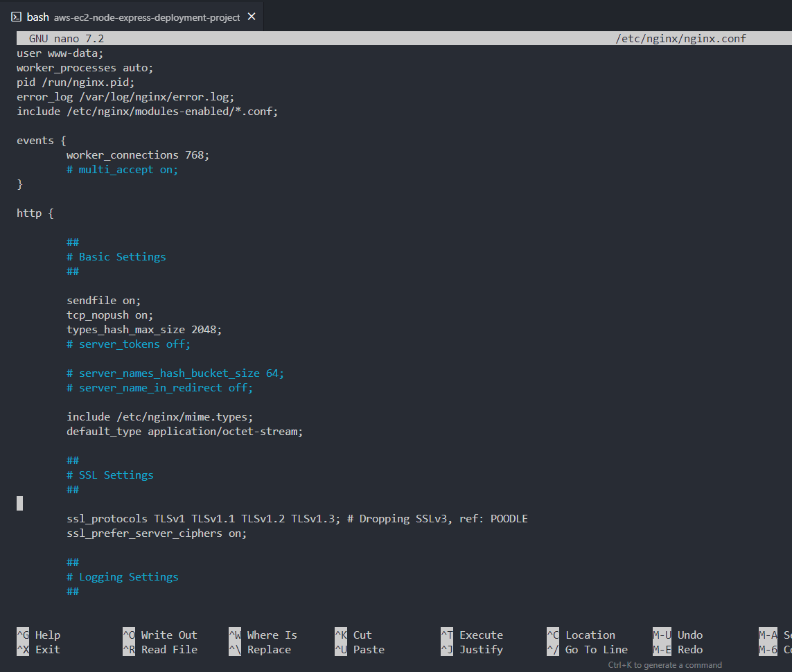Click the M-E Redo shortcut
Image resolution: width=792 pixels, height=672 pixels.
(678, 650)
